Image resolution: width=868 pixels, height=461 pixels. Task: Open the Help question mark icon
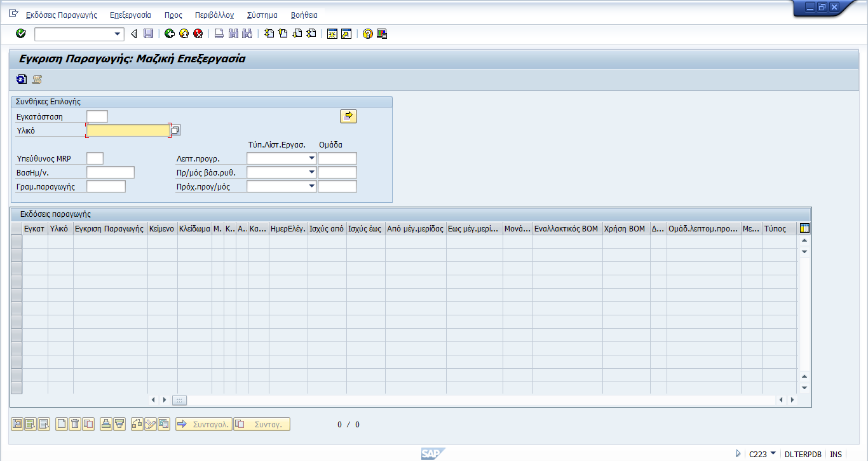[367, 34]
